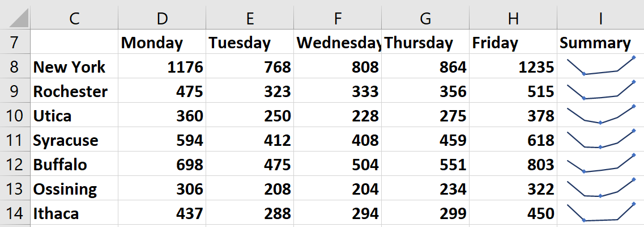Select row 11 header

[15, 140]
